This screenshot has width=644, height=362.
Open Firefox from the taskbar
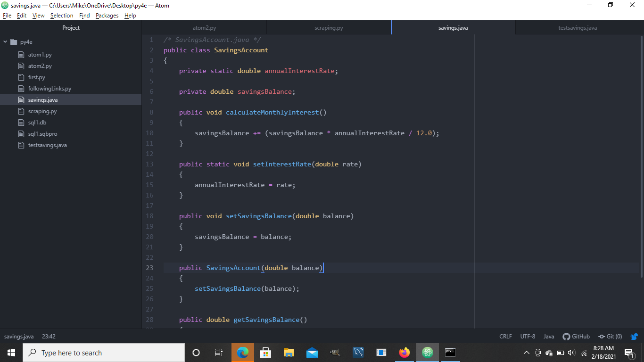tap(405, 353)
